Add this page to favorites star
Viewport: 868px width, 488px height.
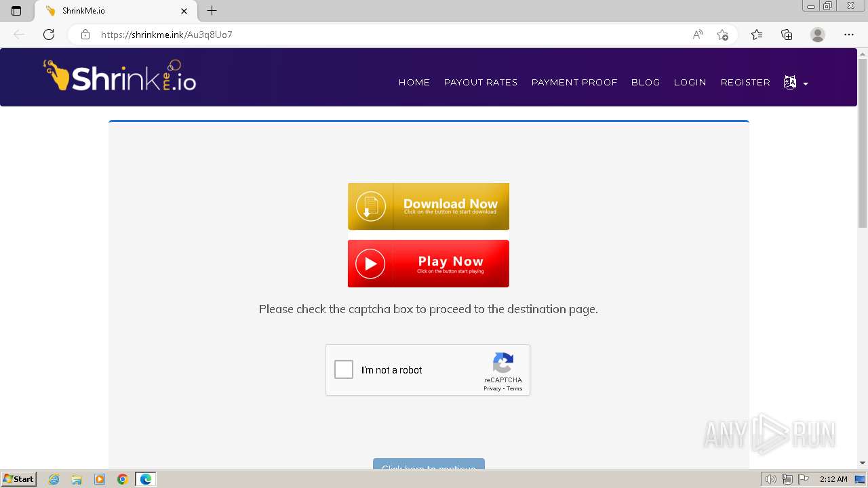[722, 35]
